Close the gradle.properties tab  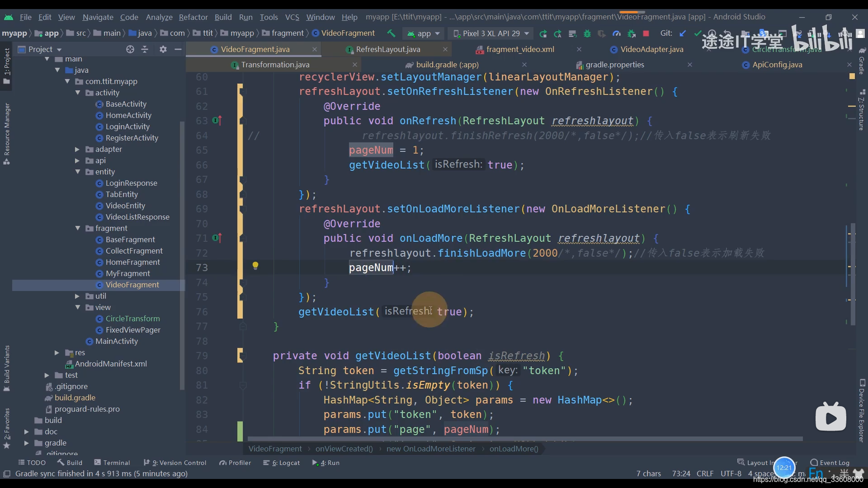point(690,65)
